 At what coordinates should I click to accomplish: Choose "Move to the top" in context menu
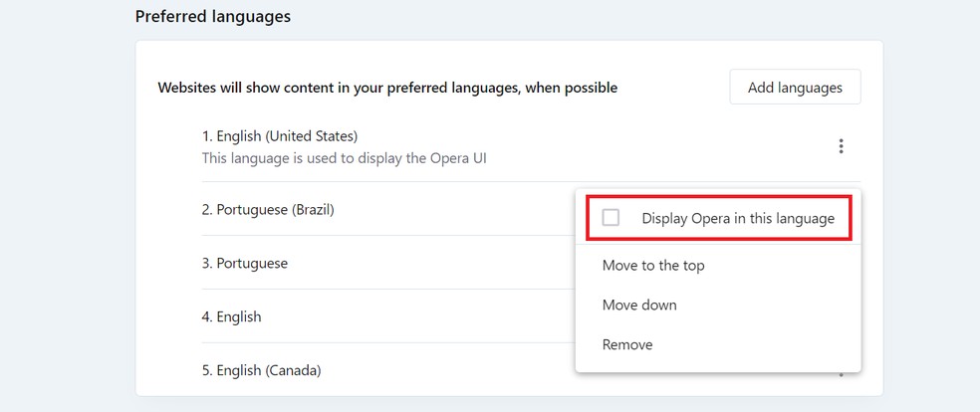click(x=653, y=266)
